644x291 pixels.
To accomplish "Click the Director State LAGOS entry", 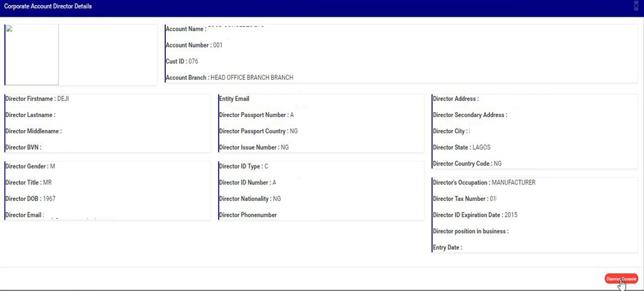I will pos(461,147).
